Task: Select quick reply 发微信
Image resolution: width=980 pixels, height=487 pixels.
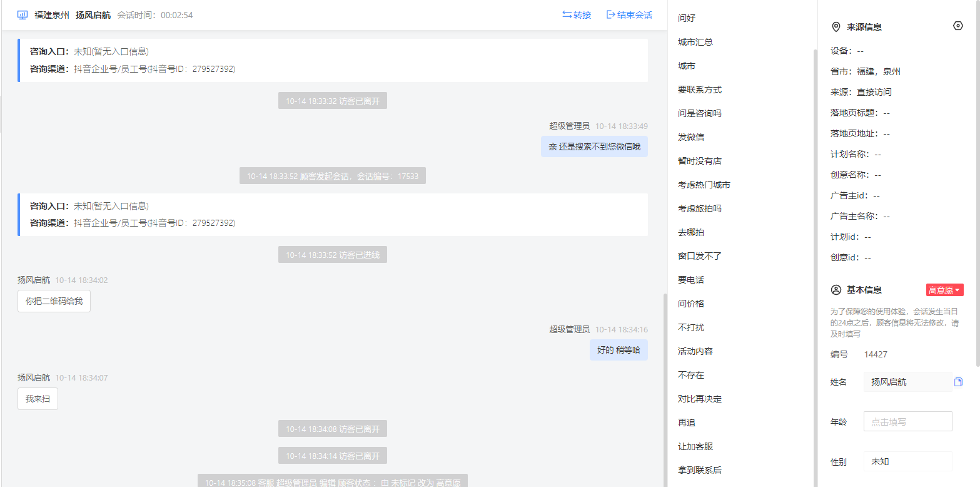Action: [x=691, y=137]
